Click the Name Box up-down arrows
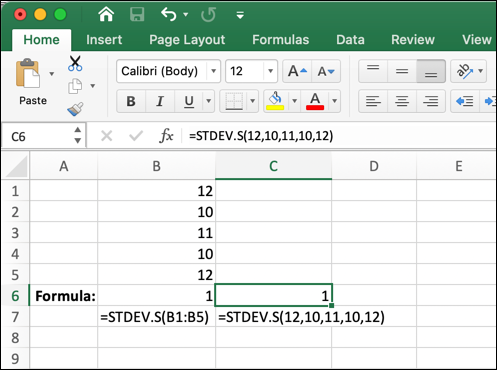Image resolution: width=497 pixels, height=370 pixels. pos(78,135)
